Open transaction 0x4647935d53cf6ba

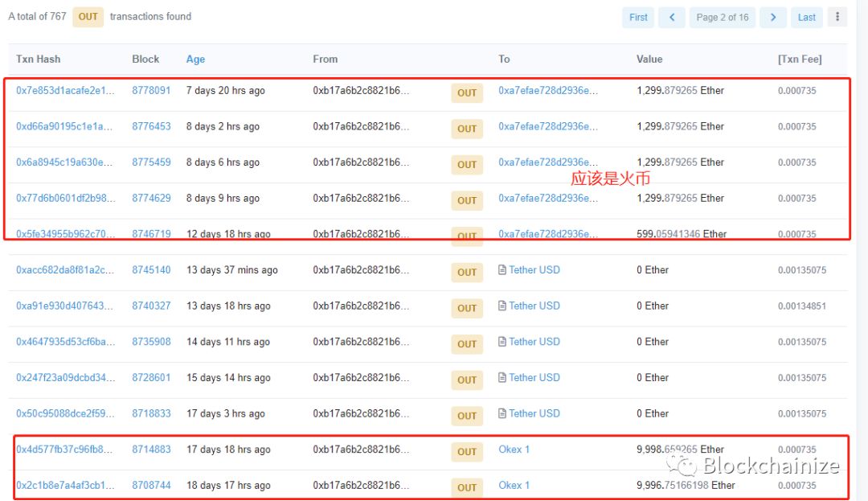(66, 342)
